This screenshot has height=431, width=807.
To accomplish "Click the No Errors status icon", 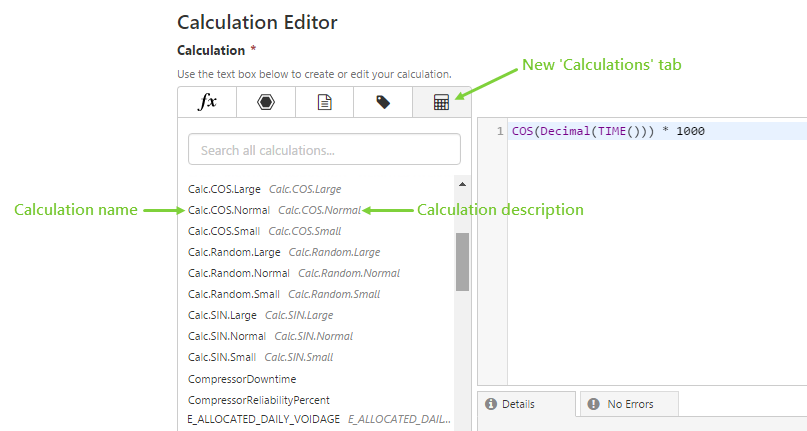I will click(593, 404).
